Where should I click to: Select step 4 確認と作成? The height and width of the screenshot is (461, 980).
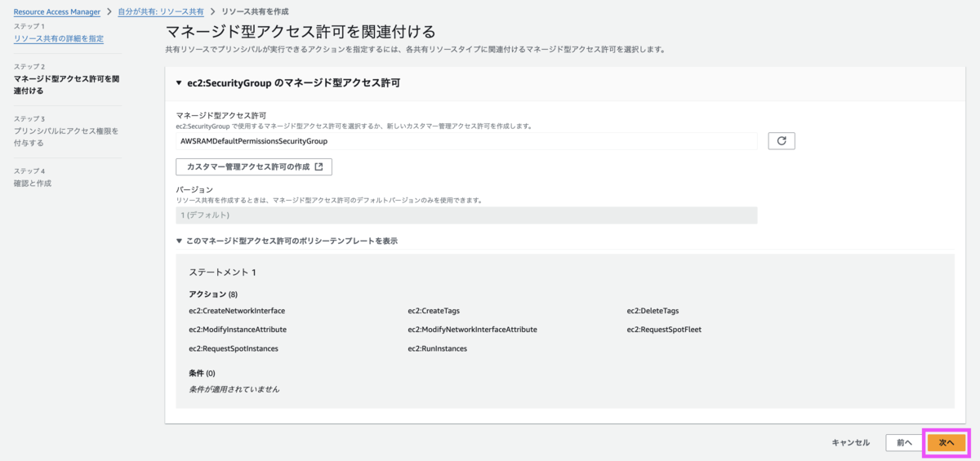pyautogui.click(x=33, y=183)
